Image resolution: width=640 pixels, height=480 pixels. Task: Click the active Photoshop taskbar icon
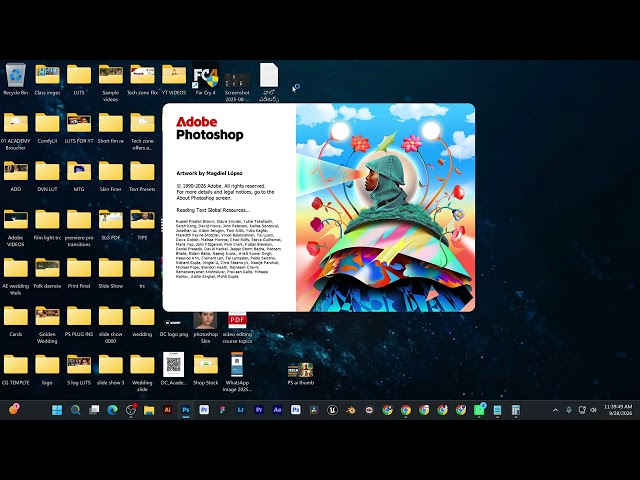coord(186,410)
